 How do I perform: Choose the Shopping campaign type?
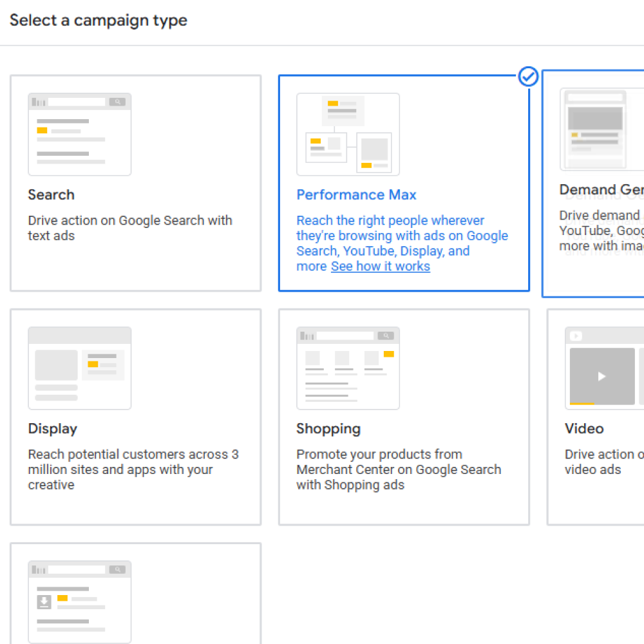click(404, 417)
